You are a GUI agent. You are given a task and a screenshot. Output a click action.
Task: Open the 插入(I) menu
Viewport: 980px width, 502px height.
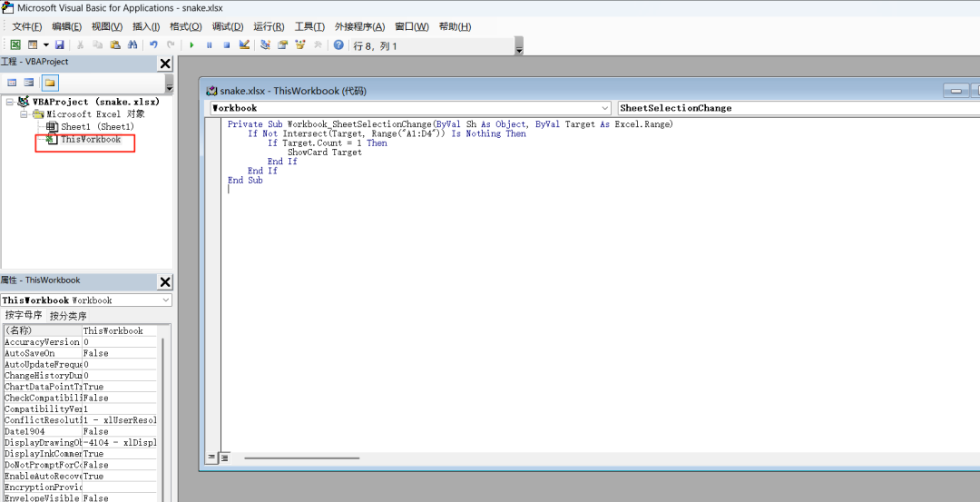pyautogui.click(x=146, y=26)
